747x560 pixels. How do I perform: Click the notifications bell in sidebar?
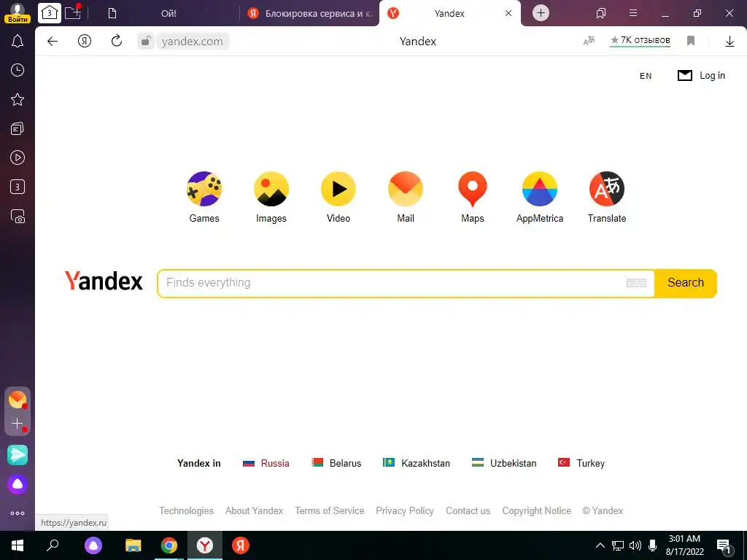(18, 42)
